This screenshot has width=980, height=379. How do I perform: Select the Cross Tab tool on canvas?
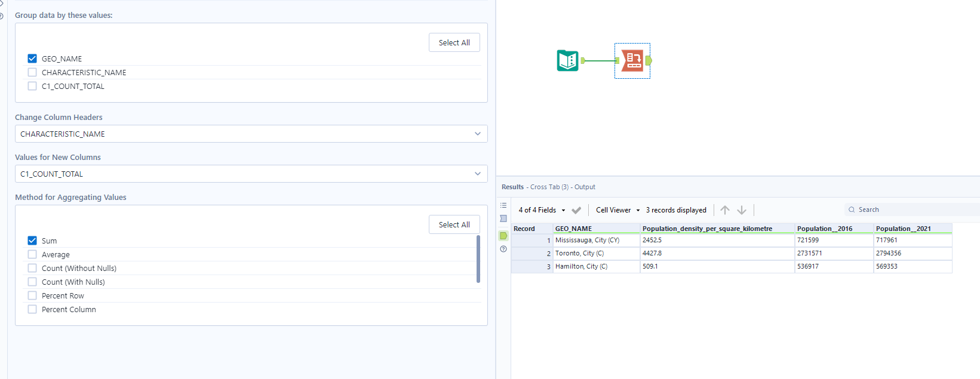[632, 60]
